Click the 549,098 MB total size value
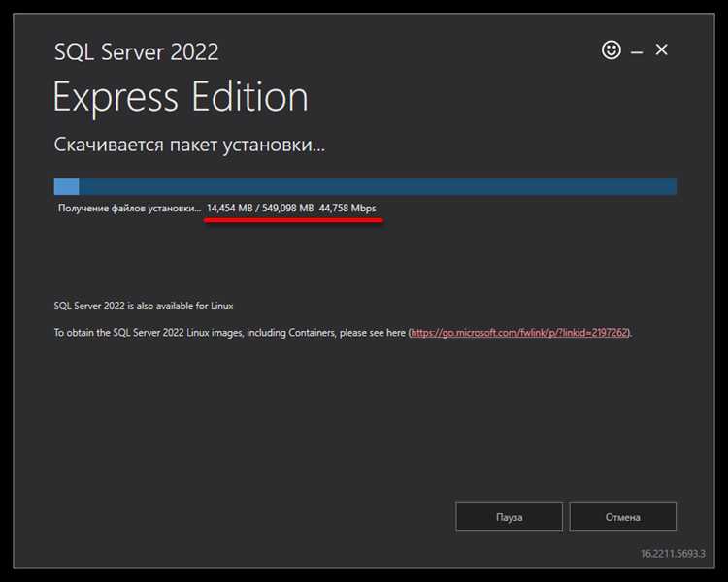Viewport: 728px width, 582px height. pyautogui.click(x=286, y=209)
